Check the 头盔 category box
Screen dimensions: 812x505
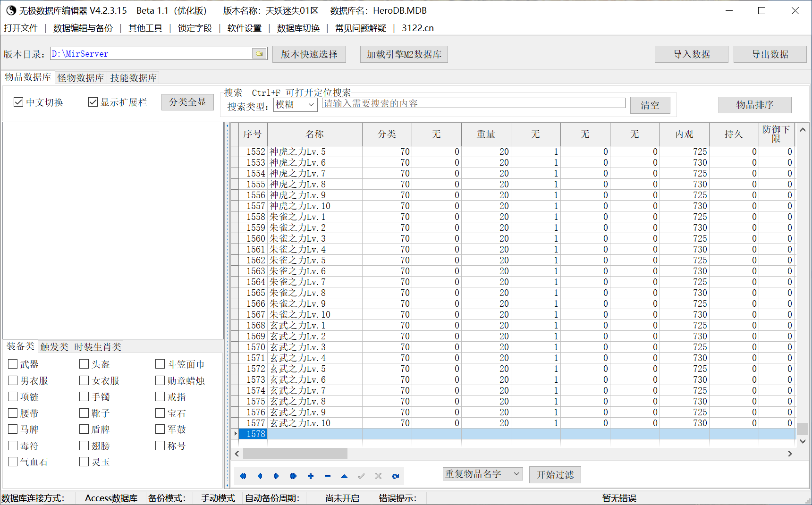tap(84, 364)
